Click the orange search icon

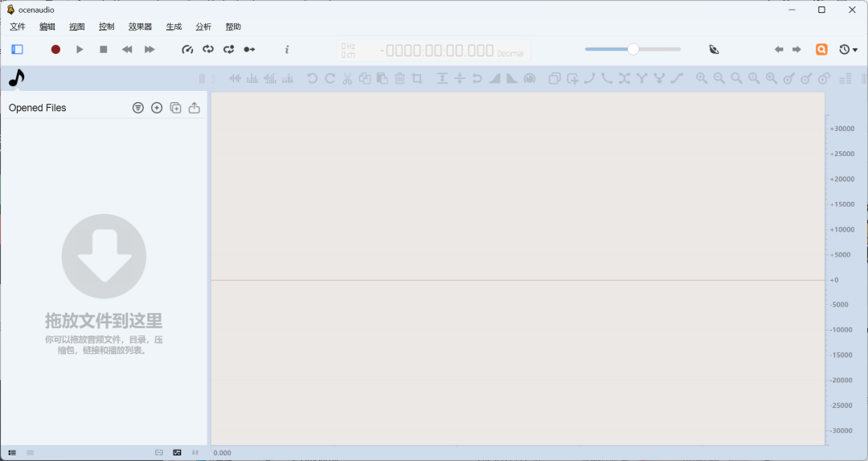point(821,49)
